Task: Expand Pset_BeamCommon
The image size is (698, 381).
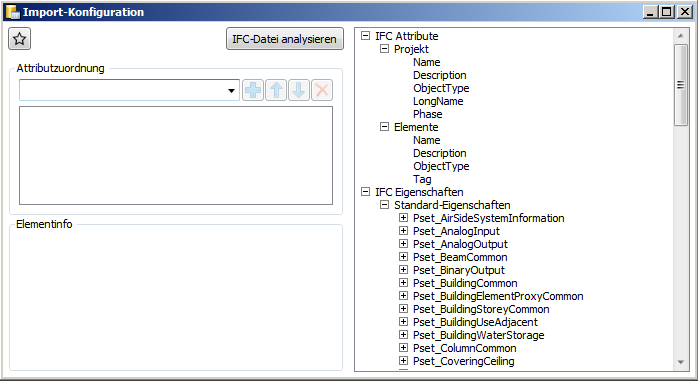Action: (x=403, y=257)
